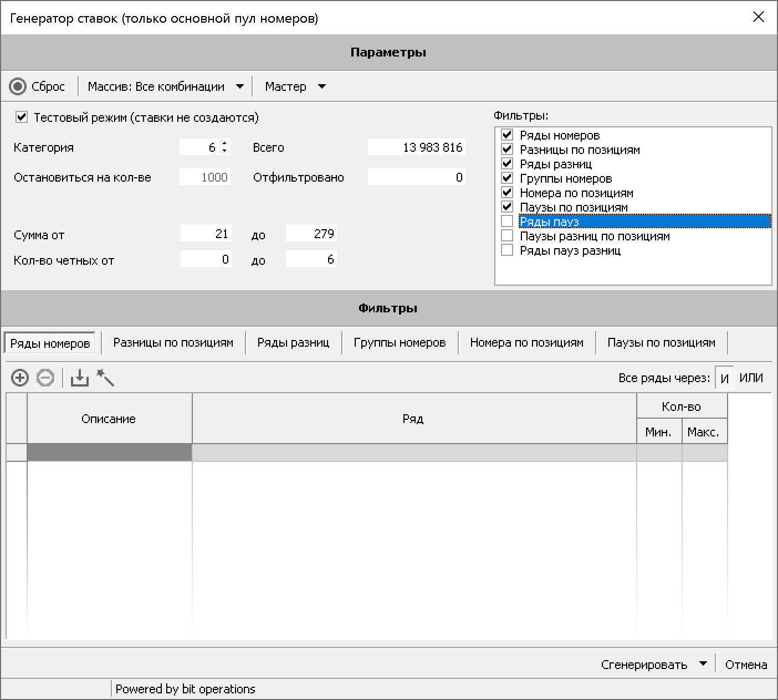Open Массив: Все комбинации dropdown
This screenshot has height=700, width=778.
click(x=166, y=86)
